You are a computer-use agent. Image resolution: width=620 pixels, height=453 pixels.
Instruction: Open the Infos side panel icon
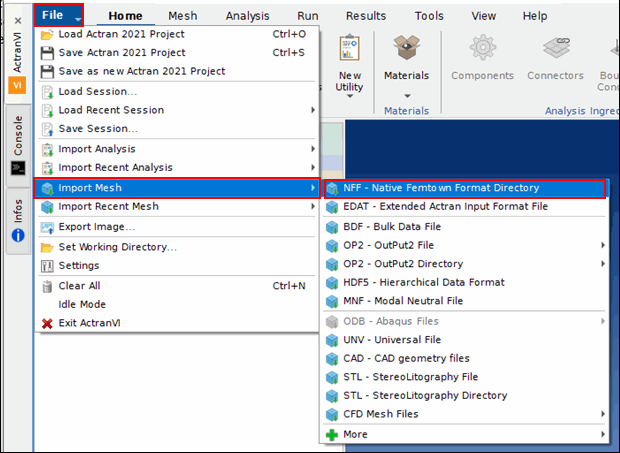click(18, 236)
